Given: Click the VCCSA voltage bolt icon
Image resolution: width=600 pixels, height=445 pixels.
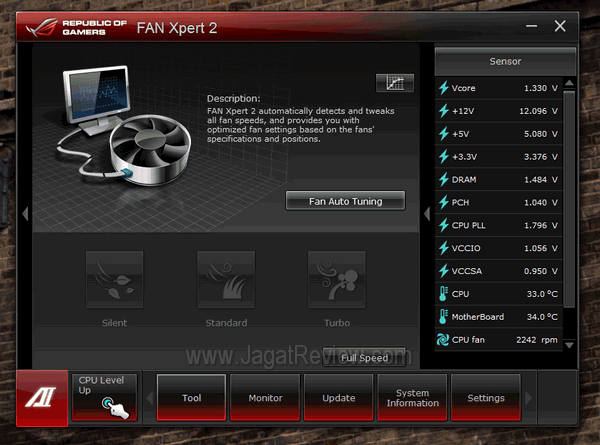Looking at the screenshot, I should 444,271.
